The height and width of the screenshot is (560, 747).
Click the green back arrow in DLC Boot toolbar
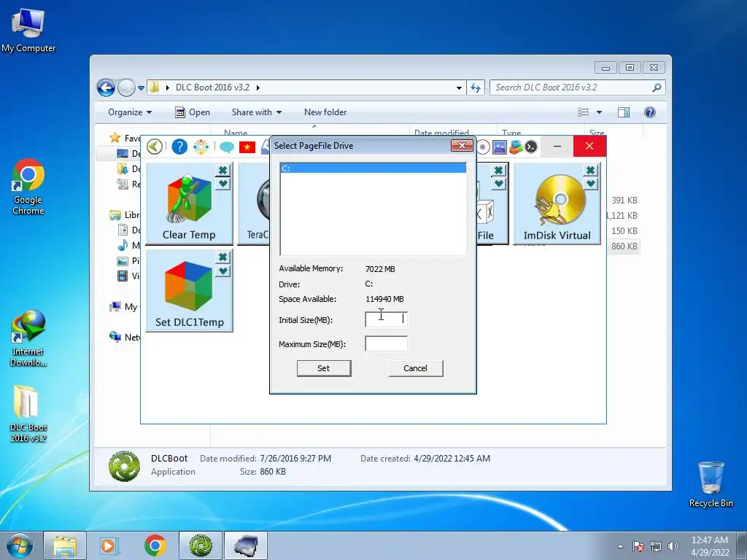point(155,147)
